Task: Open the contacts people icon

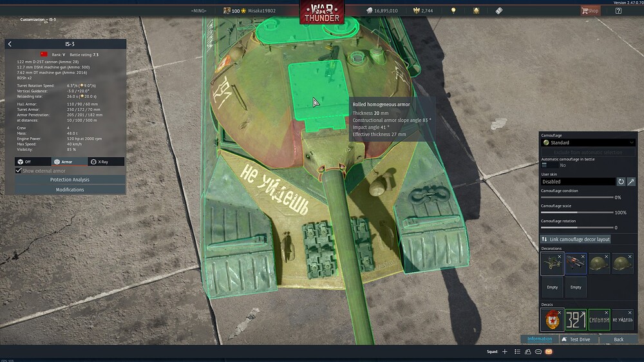Action: (x=528, y=352)
